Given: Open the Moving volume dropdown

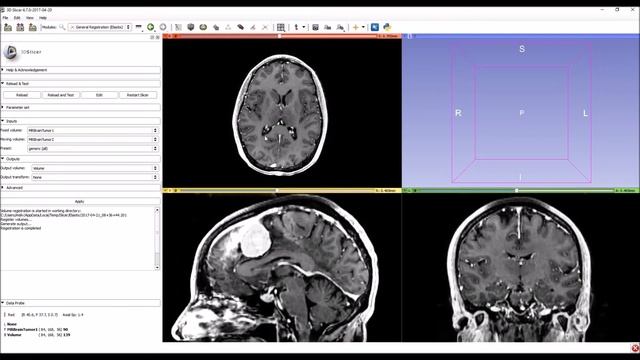Looking at the screenshot, I should 93,139.
